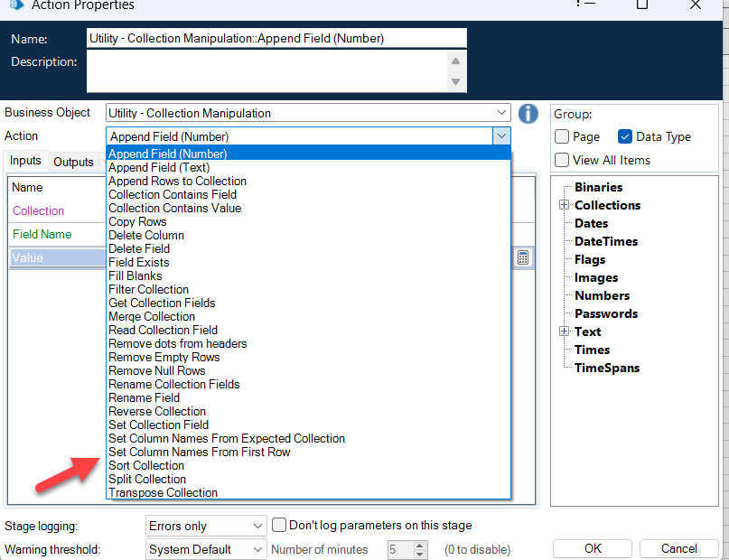Click the OK button
This screenshot has height=560, width=729.
pos(593,548)
